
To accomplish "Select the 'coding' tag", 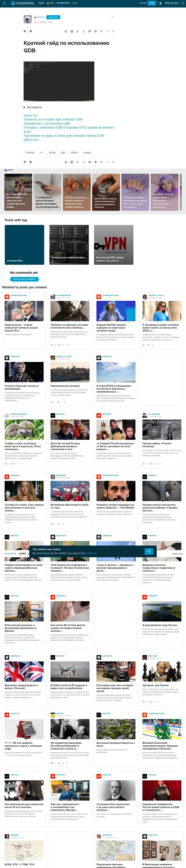I will tap(52, 152).
